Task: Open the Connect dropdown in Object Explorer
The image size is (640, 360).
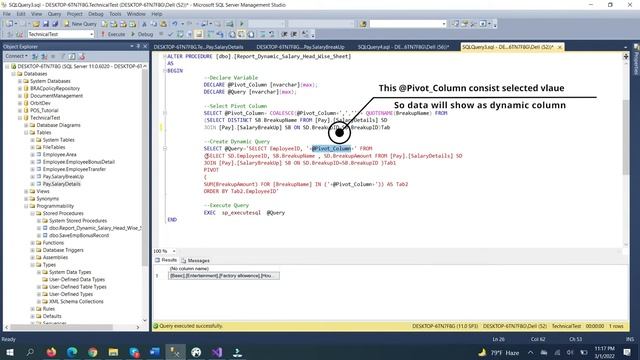Action: tap(16, 56)
